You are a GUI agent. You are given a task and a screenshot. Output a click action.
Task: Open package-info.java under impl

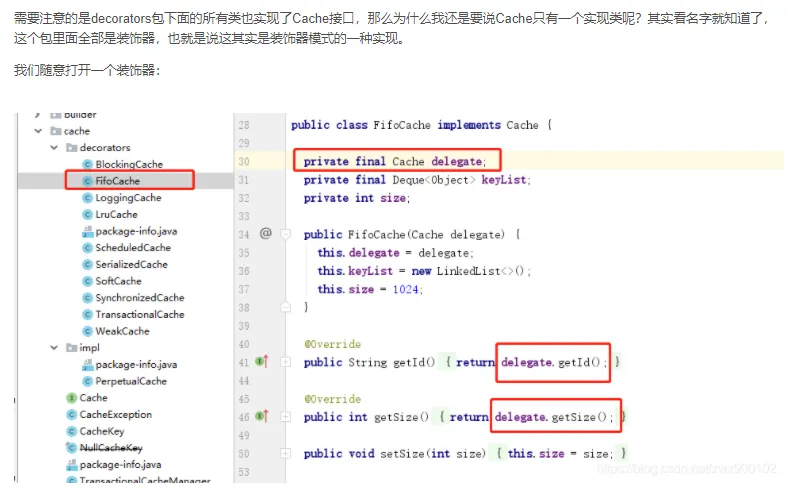pos(136,365)
